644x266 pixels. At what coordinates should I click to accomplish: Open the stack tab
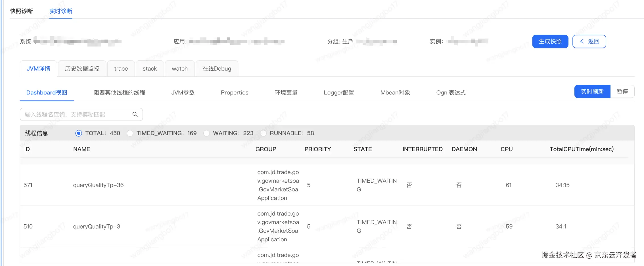pyautogui.click(x=150, y=69)
